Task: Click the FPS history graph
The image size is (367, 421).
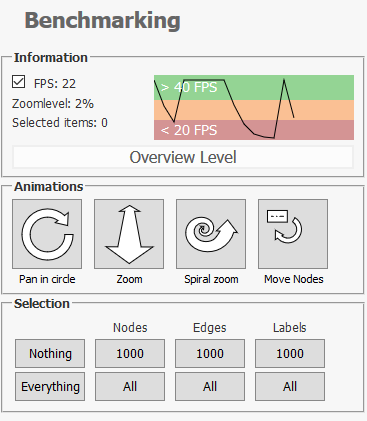Action: pyautogui.click(x=254, y=107)
